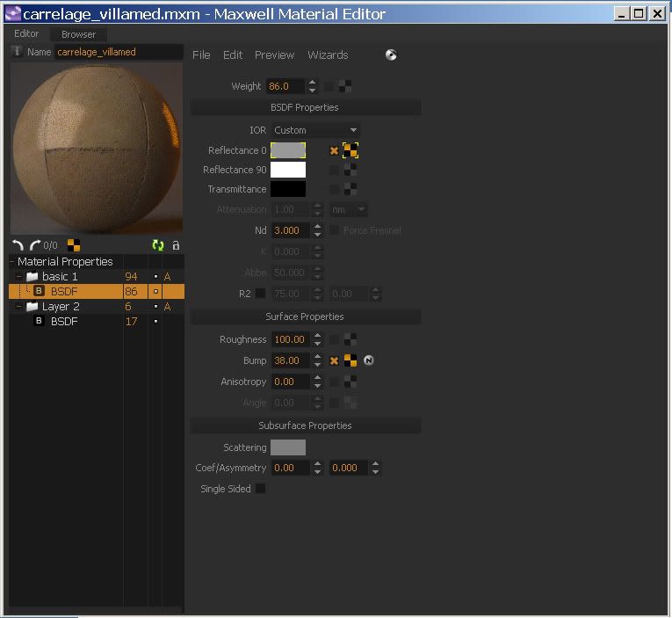Open the Bump texture map icon
This screenshot has width=672, height=618.
[x=350, y=360]
